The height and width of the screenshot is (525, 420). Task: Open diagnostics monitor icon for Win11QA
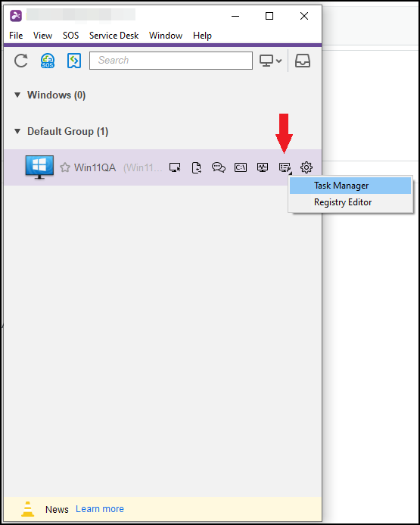click(263, 167)
